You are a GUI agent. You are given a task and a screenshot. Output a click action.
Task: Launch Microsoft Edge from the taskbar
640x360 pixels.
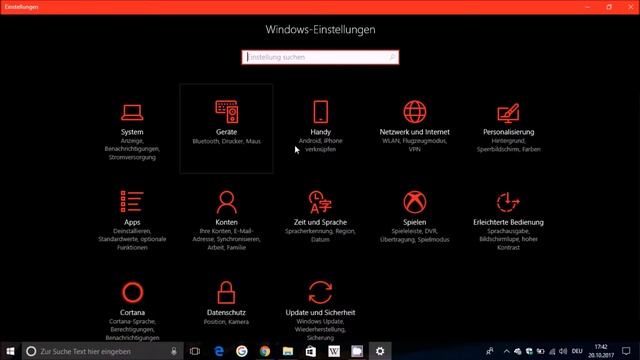tap(219, 351)
